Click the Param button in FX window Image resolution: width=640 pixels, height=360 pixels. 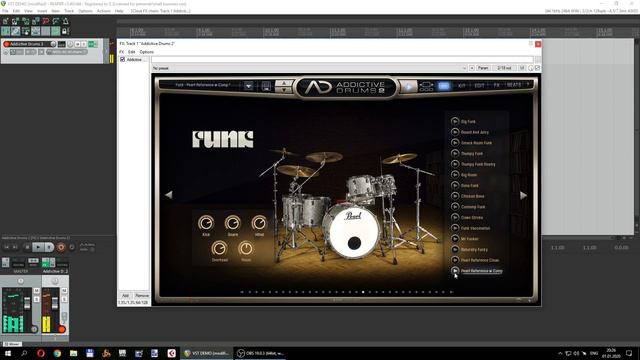point(483,68)
